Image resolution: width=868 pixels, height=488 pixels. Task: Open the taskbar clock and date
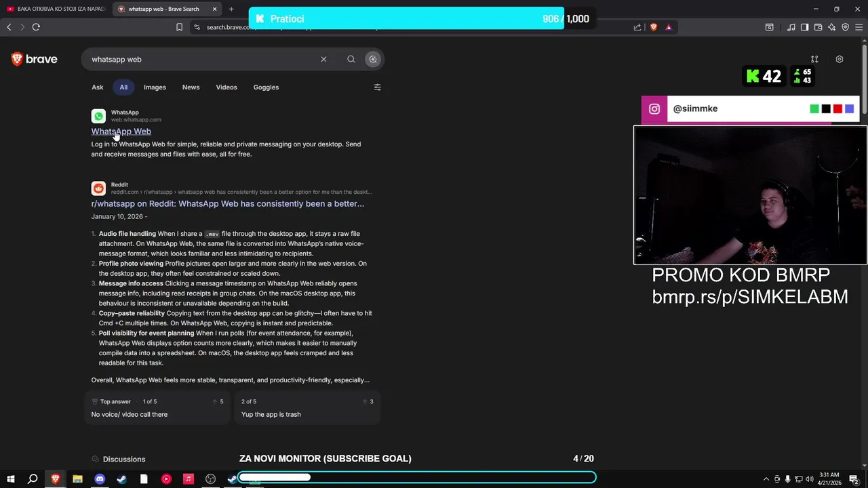tap(829, 479)
